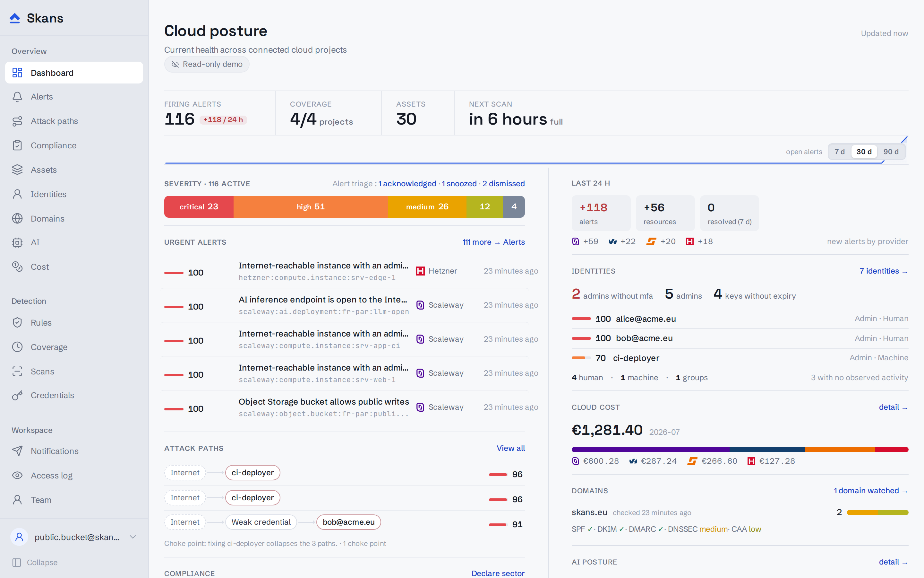Viewport: 924px width, 578px height.
Task: Click the Identities person icon
Action: (17, 194)
